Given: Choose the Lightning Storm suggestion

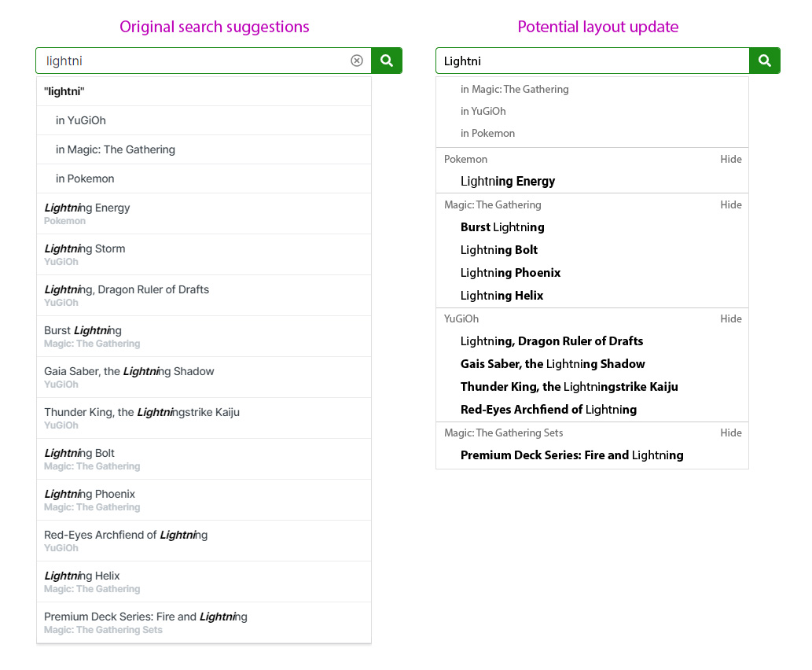Looking at the screenshot, I should pos(204,255).
